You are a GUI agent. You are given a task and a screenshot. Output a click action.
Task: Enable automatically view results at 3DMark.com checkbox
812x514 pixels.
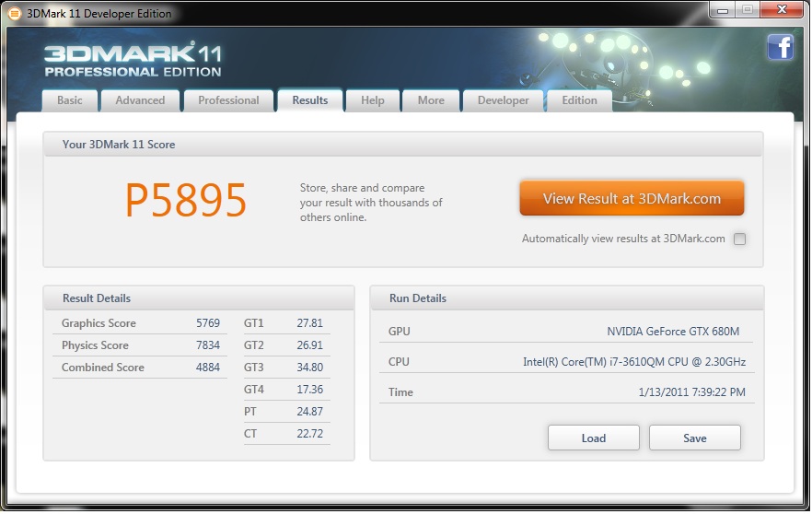[x=739, y=239]
